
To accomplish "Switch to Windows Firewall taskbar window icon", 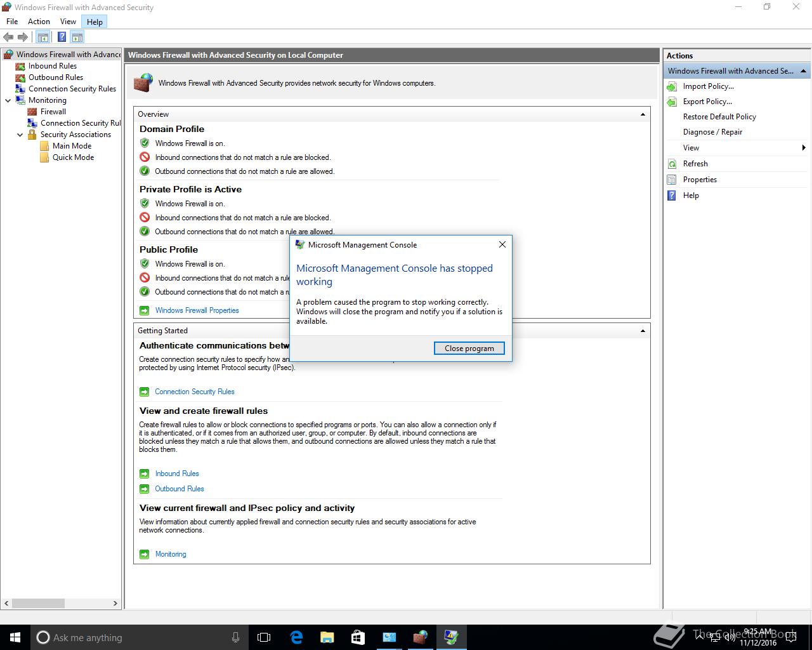I will click(420, 637).
